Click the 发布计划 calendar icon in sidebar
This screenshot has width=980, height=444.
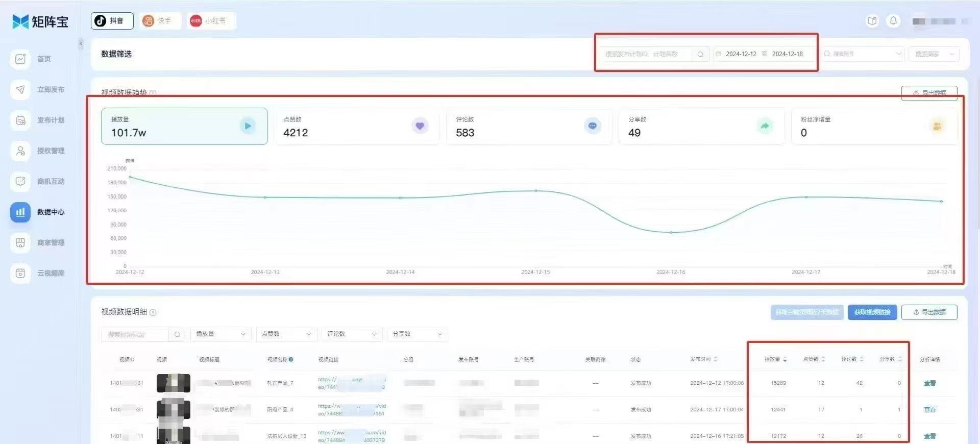coord(20,120)
